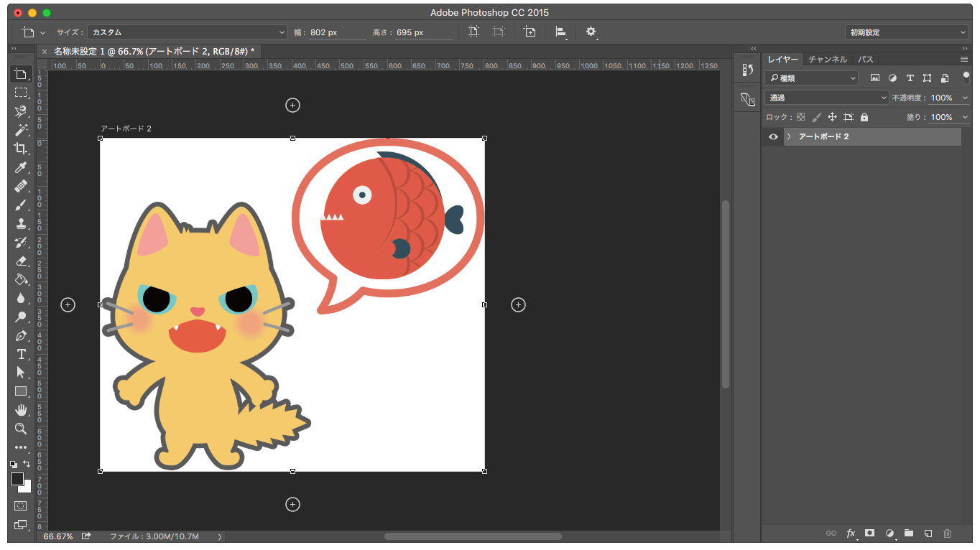Toggle lock transparent pixels icon
The image size is (980, 550).
coord(800,117)
